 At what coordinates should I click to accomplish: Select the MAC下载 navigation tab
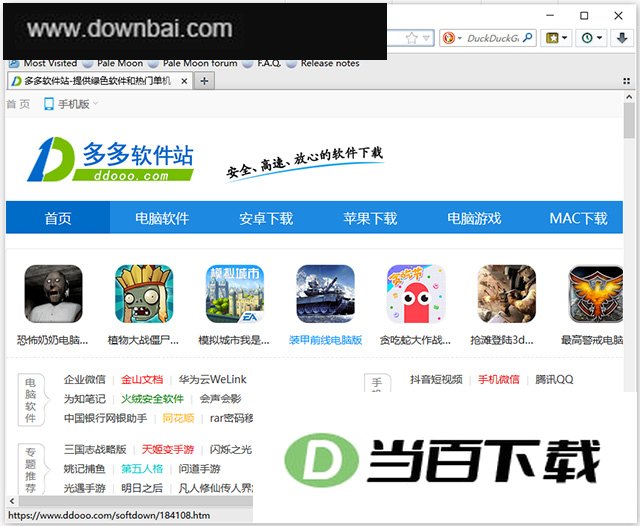point(578,218)
